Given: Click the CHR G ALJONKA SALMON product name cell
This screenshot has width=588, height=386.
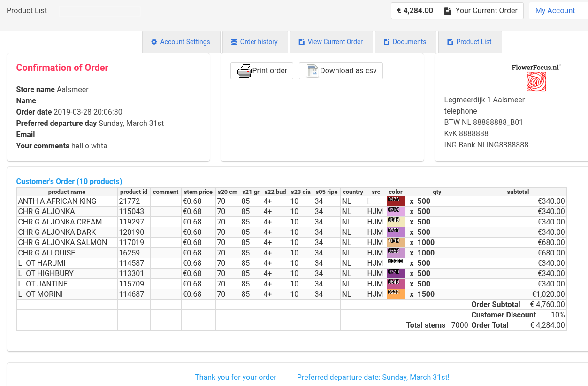Looking at the screenshot, I should coord(62,242).
